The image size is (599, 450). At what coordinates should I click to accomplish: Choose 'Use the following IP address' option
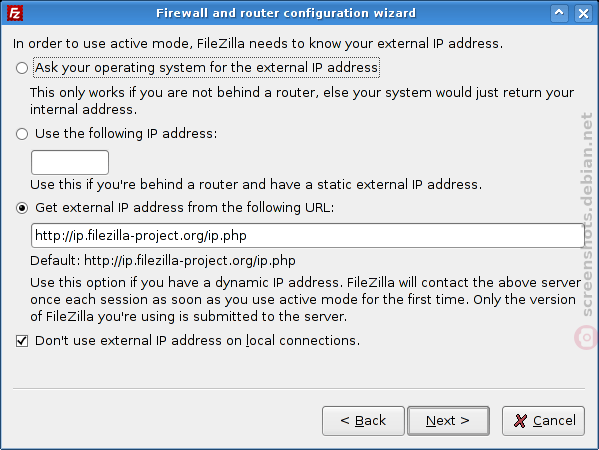pyautogui.click(x=22, y=134)
